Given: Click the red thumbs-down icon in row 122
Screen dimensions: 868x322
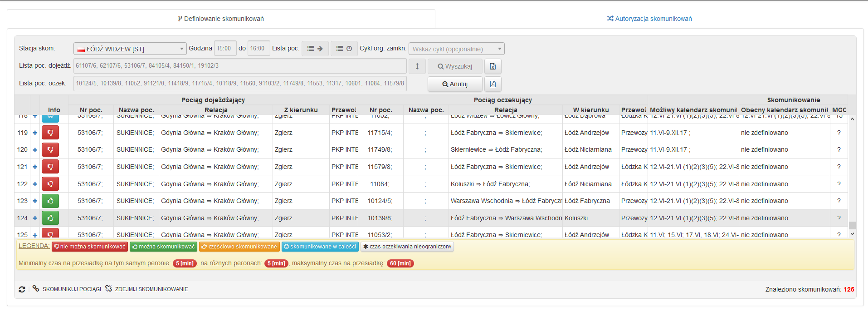Looking at the screenshot, I should pyautogui.click(x=50, y=184).
